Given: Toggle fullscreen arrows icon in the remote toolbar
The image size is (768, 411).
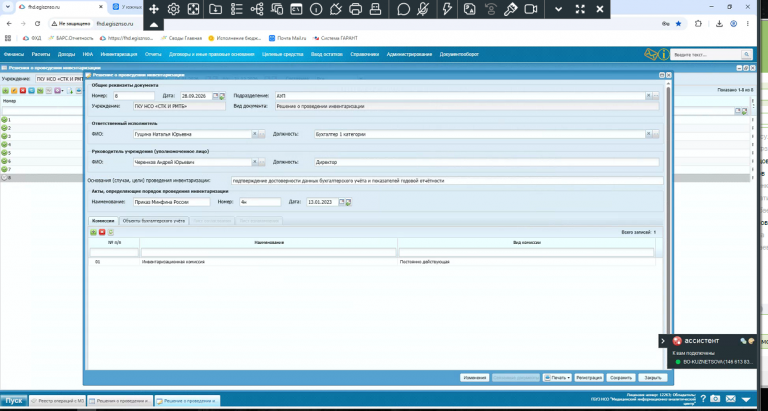Looking at the screenshot, I should click(580, 9).
